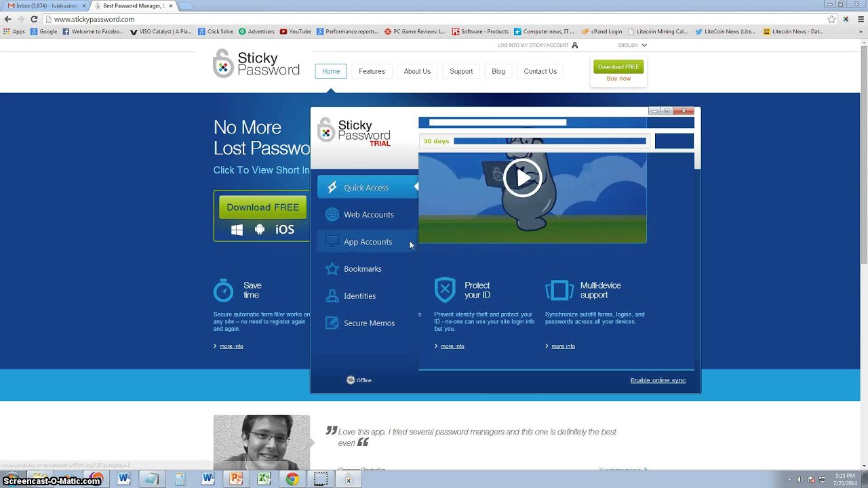Open the Apps bookmarks shortcut
This screenshot has height=488, width=868.
coord(14,31)
